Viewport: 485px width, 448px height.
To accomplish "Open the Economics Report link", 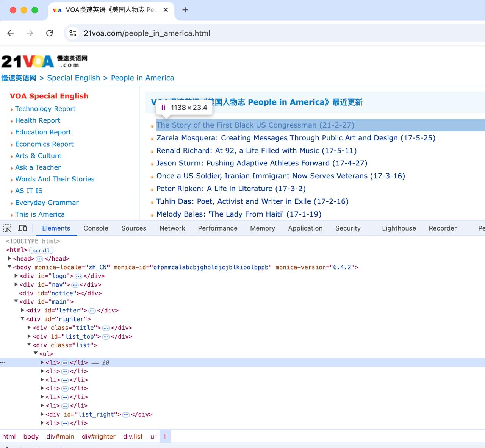I will tap(44, 144).
